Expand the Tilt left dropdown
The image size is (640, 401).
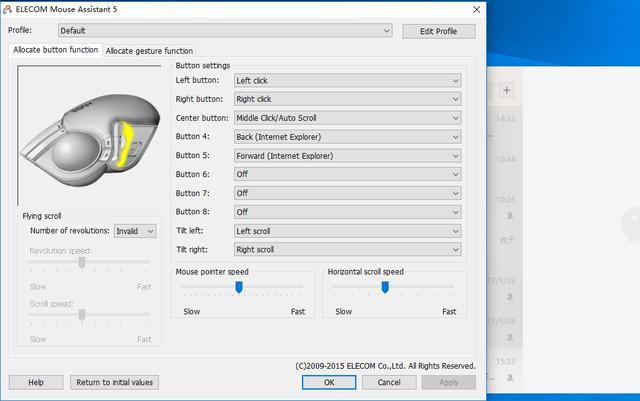347,231
